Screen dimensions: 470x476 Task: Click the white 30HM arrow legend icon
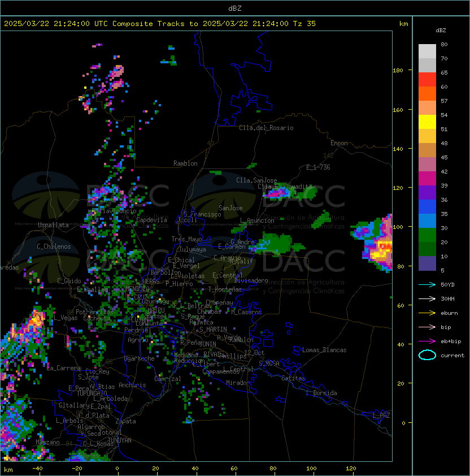click(427, 298)
